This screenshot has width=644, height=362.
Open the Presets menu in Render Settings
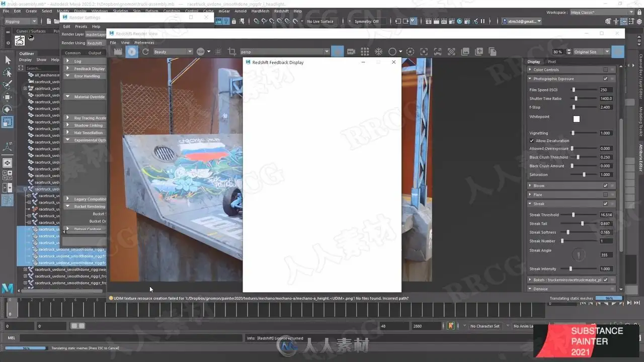pos(81,27)
